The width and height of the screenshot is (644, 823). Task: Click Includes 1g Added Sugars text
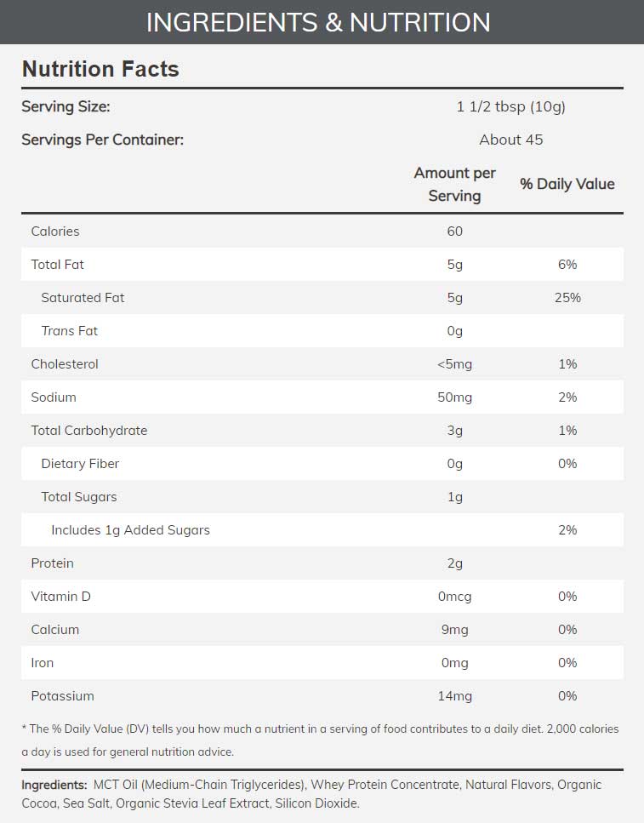(130, 530)
